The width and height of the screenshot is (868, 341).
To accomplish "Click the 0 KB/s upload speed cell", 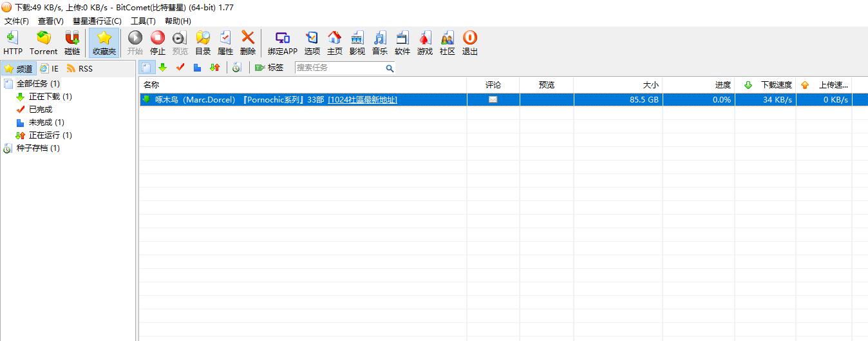I will point(824,99).
